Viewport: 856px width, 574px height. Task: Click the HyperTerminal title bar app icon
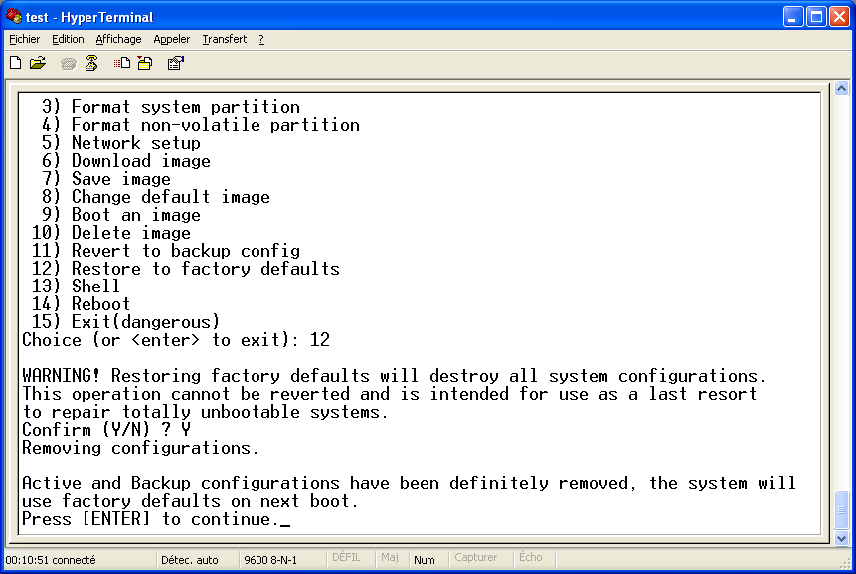(14, 16)
